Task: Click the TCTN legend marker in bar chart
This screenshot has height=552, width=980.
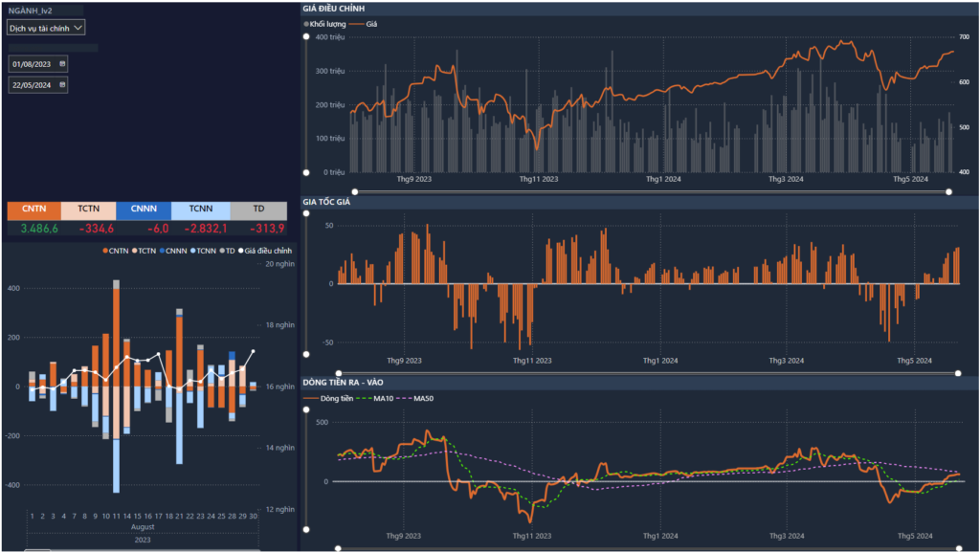Action: (133, 251)
